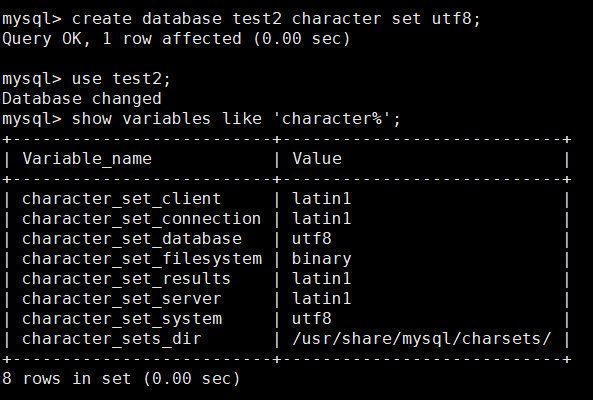Select the character_set_system variable name
This screenshot has width=593, height=400.
pyautogui.click(x=122, y=319)
